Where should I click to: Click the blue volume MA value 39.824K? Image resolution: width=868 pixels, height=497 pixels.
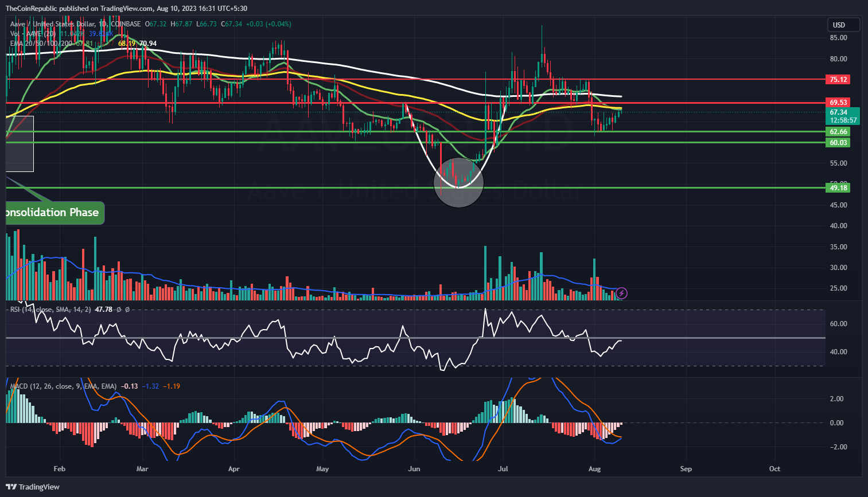pos(100,34)
